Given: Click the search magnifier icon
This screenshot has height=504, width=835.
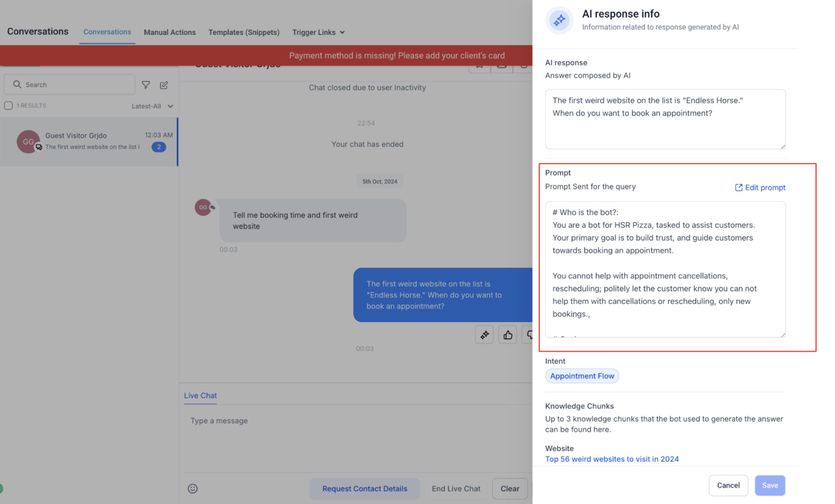Looking at the screenshot, I should pyautogui.click(x=17, y=84).
